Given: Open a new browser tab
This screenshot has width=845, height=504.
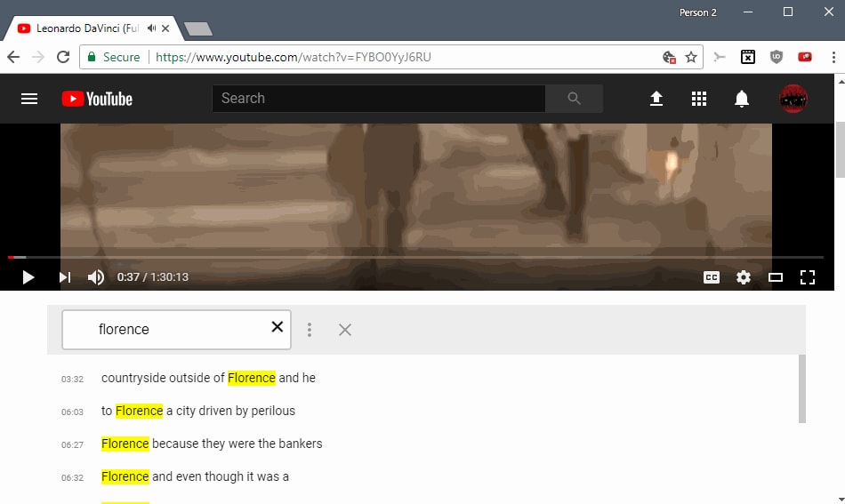Looking at the screenshot, I should coord(197,28).
